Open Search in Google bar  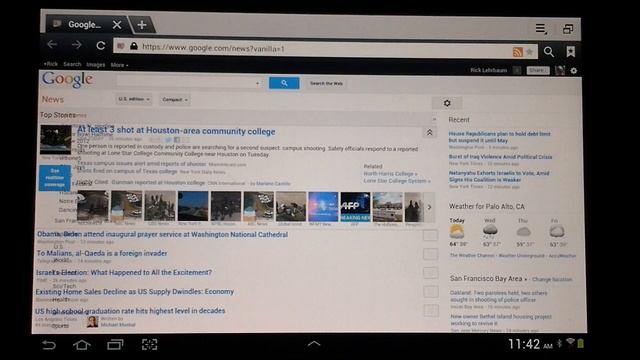point(72,64)
